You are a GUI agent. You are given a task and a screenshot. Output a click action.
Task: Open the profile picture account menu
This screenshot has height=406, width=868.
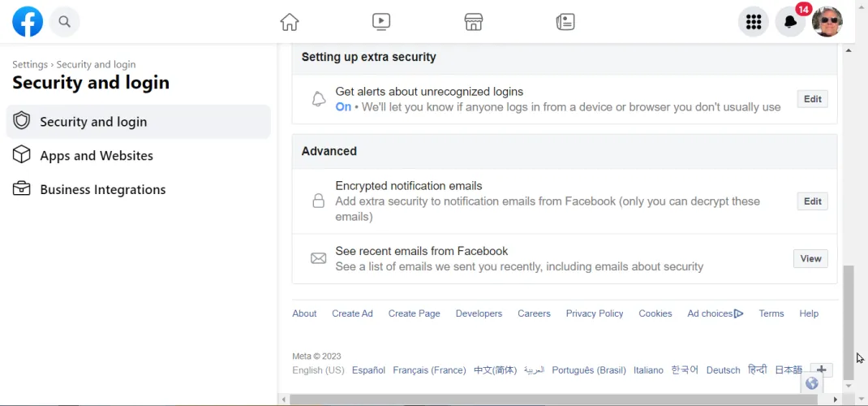(x=827, y=22)
